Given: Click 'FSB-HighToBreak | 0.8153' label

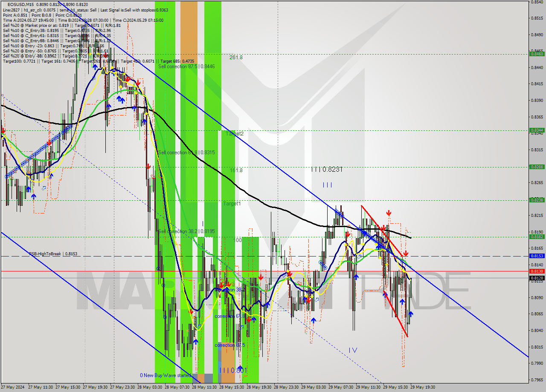Looking at the screenshot, I should 53,254.
